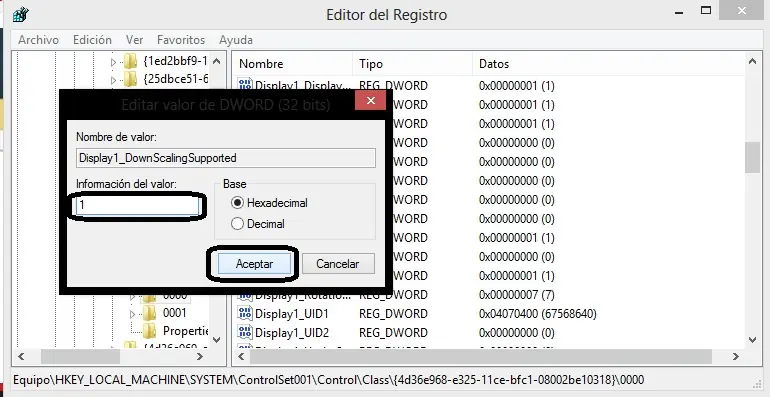The image size is (770, 397).
Task: Select the {1ed2bbf9-1 folder icon
Action: tap(130, 61)
